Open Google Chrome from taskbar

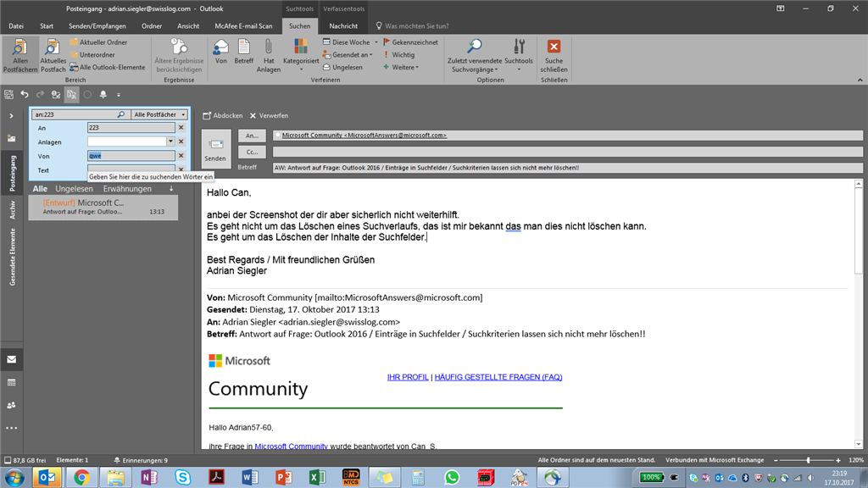[81, 478]
